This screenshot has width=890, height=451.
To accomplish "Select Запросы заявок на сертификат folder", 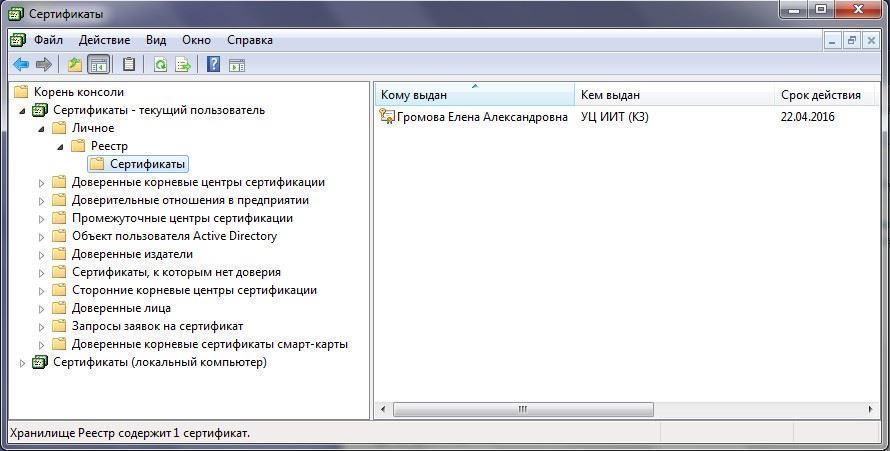I will pyautogui.click(x=157, y=326).
